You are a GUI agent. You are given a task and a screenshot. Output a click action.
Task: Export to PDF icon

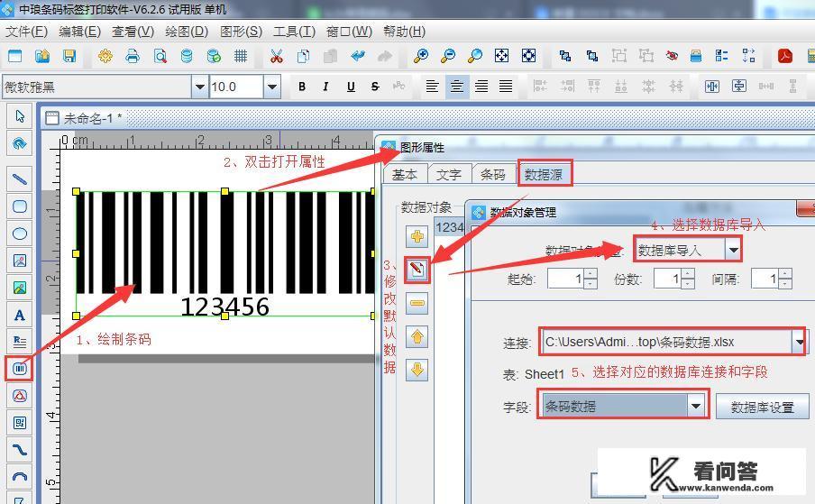coord(785,56)
